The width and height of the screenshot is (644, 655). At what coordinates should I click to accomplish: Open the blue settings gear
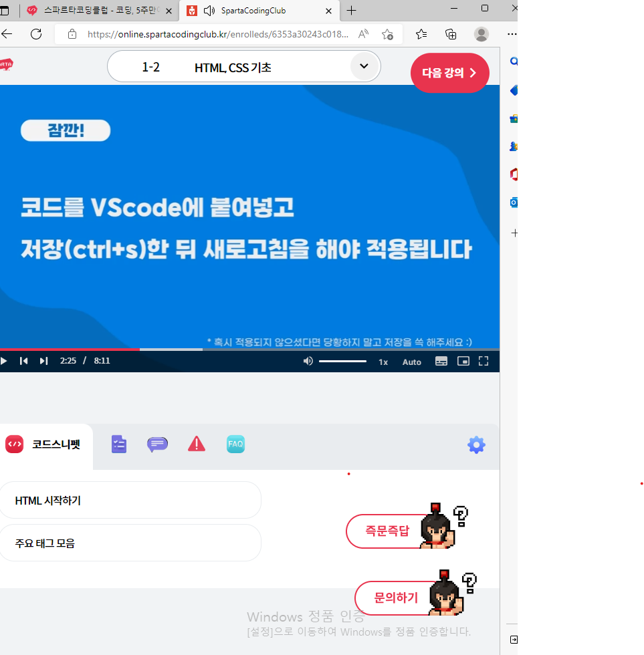(x=476, y=445)
